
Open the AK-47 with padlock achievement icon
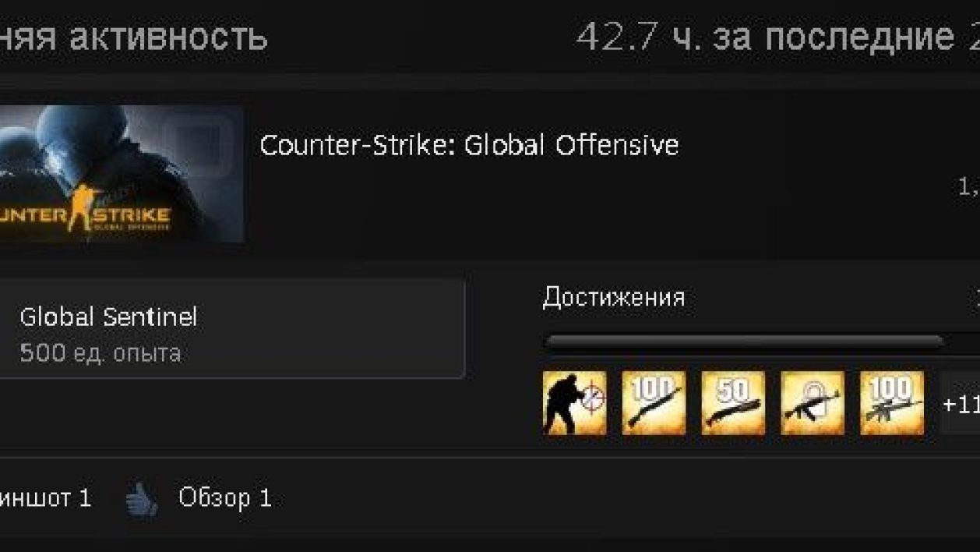point(813,403)
